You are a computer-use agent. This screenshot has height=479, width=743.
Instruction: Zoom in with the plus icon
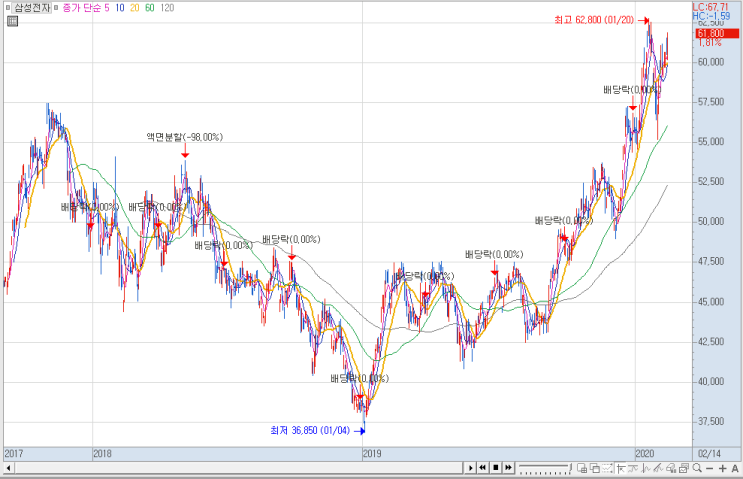pos(723,468)
